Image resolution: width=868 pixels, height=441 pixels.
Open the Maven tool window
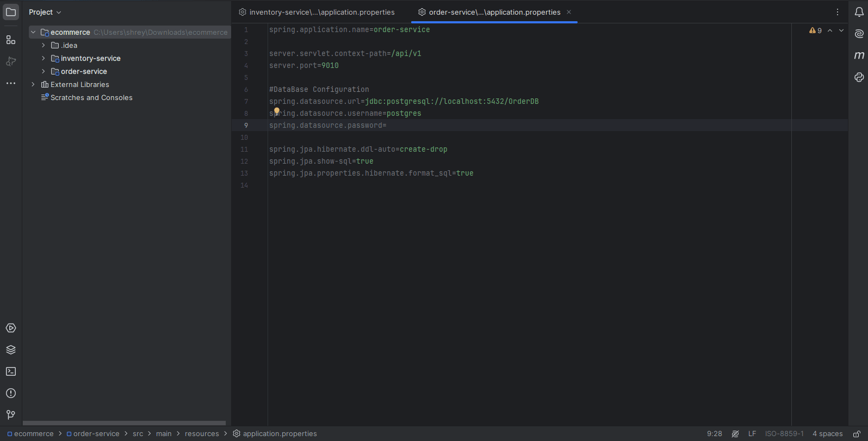859,55
